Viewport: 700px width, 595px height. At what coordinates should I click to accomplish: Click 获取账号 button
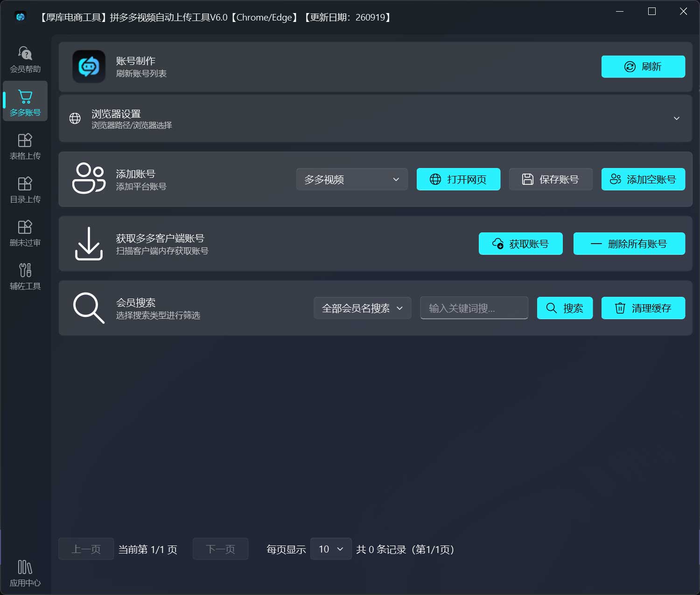pos(521,244)
